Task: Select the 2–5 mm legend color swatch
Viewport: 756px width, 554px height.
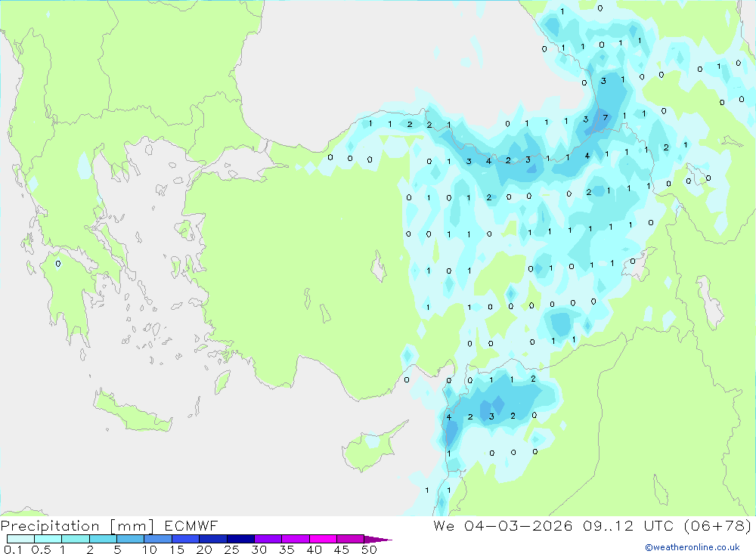Action: (103, 539)
